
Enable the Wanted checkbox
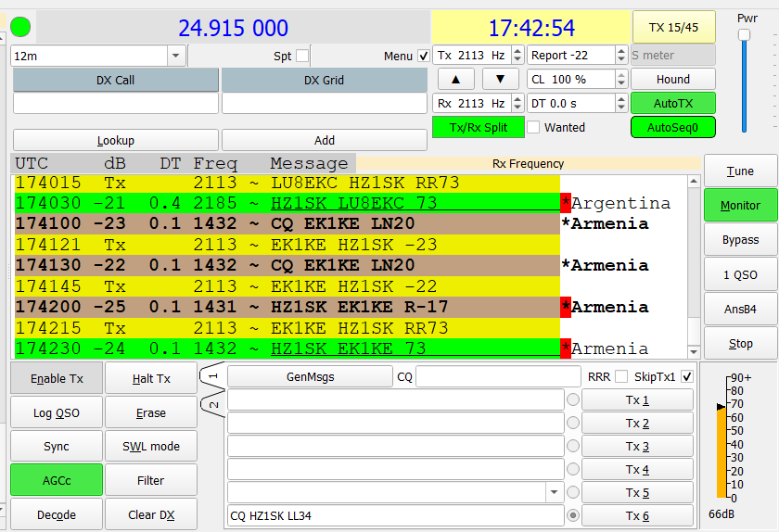pyautogui.click(x=533, y=127)
